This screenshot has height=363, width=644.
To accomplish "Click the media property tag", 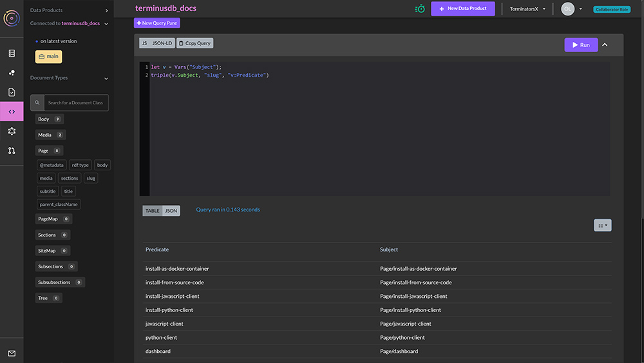I will point(46,178).
